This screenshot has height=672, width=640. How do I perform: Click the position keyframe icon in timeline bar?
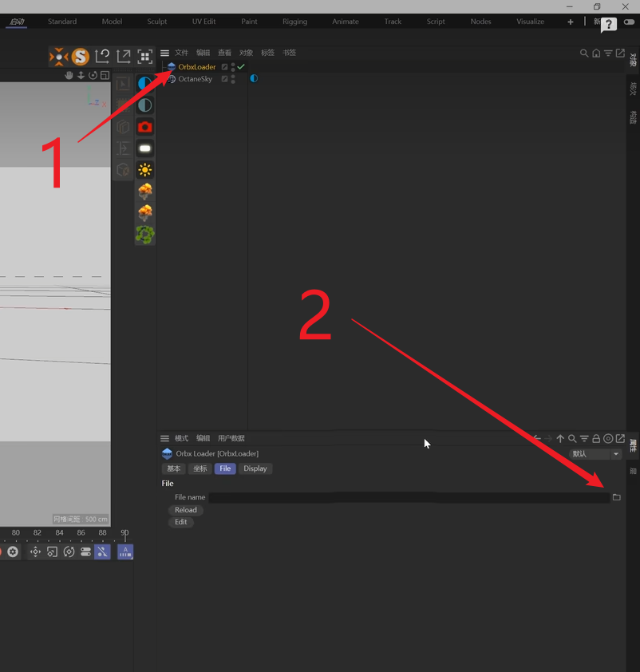point(35,551)
